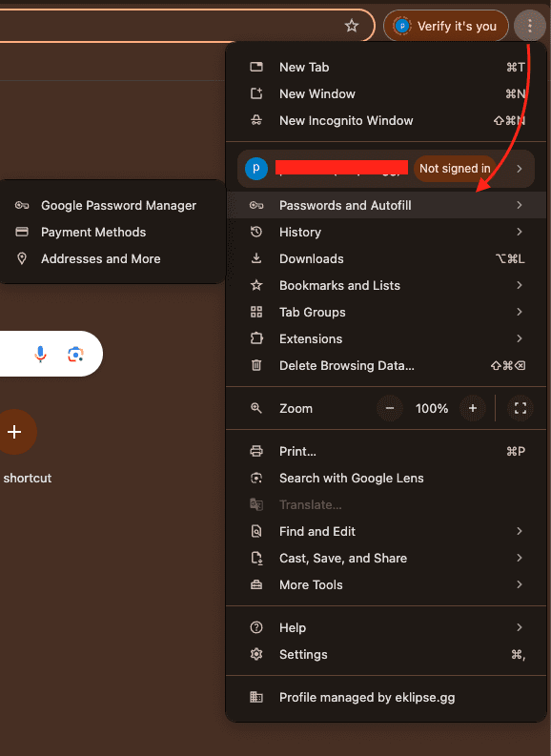Expand the Find and Edit chevron

pyautogui.click(x=520, y=531)
